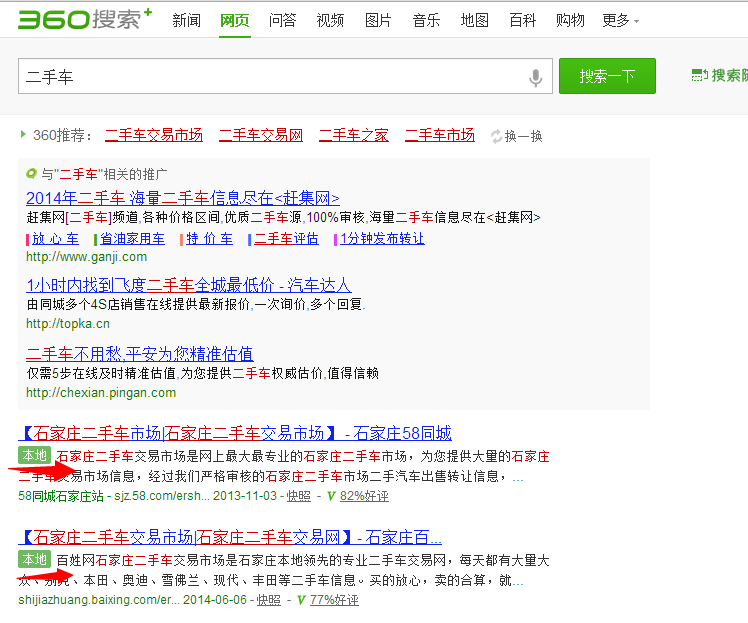Open the 二手车交易市场 suggestion
The height and width of the screenshot is (623, 748).
coord(154,135)
